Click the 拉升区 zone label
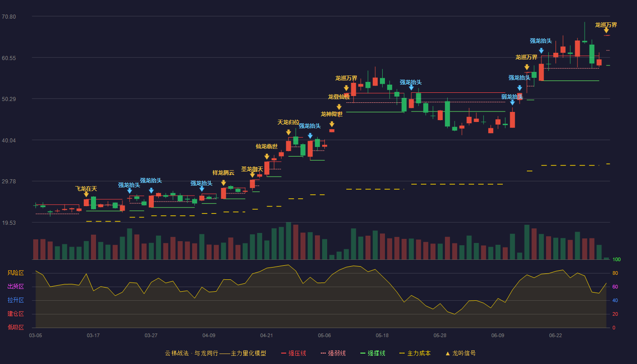This screenshot has height=364, width=637. [x=16, y=300]
